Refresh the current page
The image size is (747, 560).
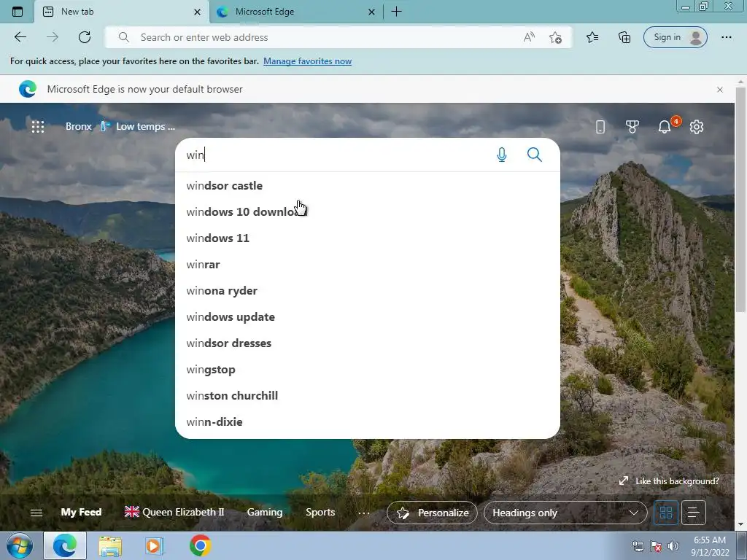(x=85, y=37)
